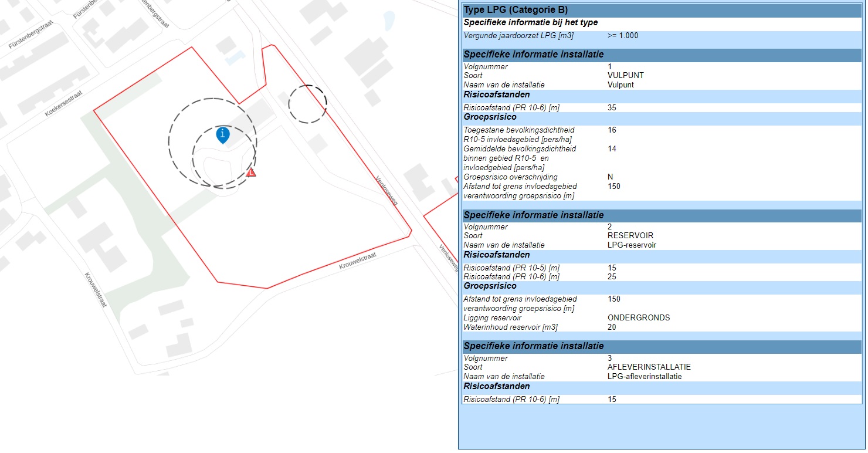Viewport: 868px width, 453px height.
Task: Click the Krouwelstraat label on the left road
Action: pos(94,290)
